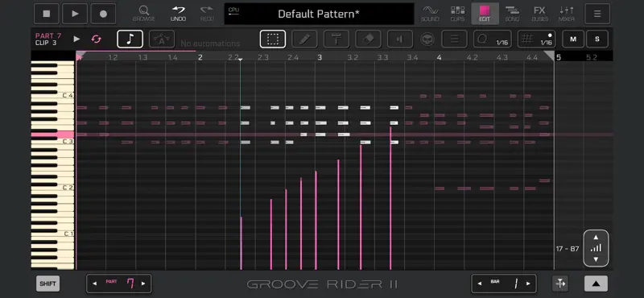Click the selected white note at C3 near playhead

click(x=246, y=143)
